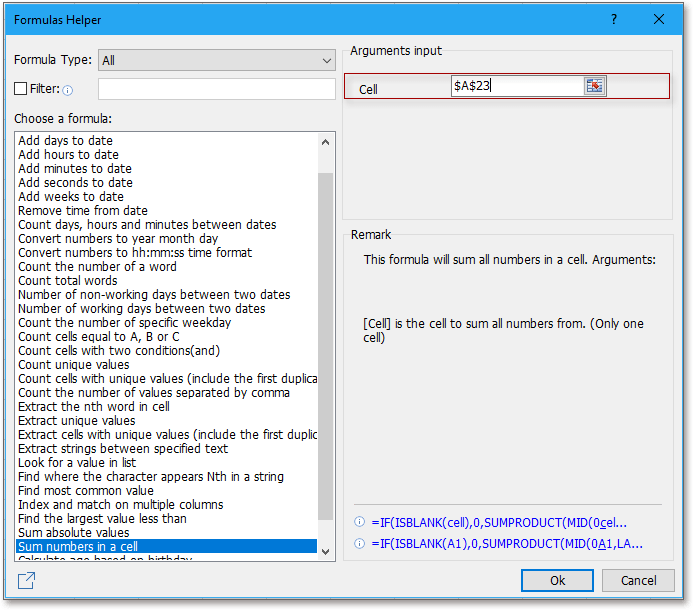
Task: Click the Cell reference input field
Action: pyautogui.click(x=517, y=86)
